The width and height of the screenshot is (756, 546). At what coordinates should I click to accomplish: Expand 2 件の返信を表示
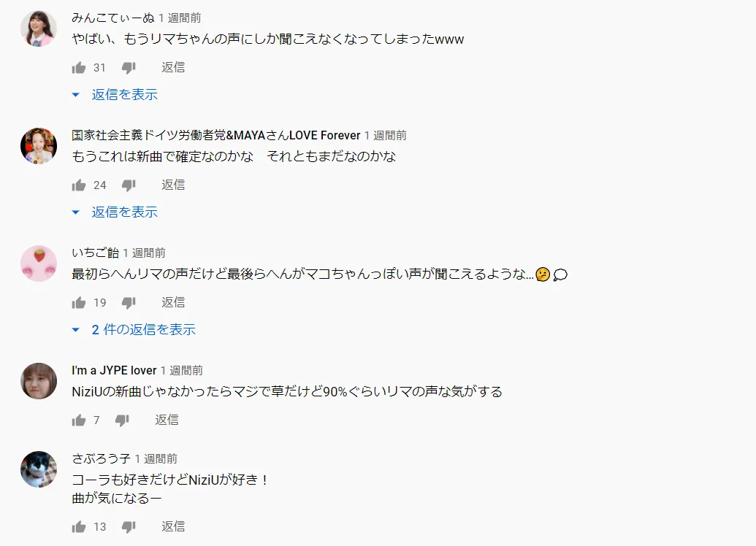(x=134, y=330)
